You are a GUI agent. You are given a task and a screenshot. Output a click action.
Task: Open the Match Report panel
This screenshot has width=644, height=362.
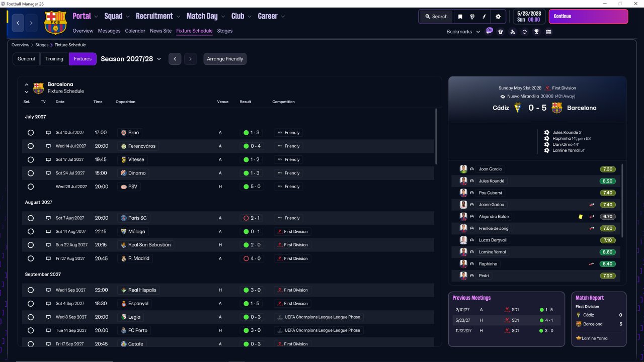point(599,319)
